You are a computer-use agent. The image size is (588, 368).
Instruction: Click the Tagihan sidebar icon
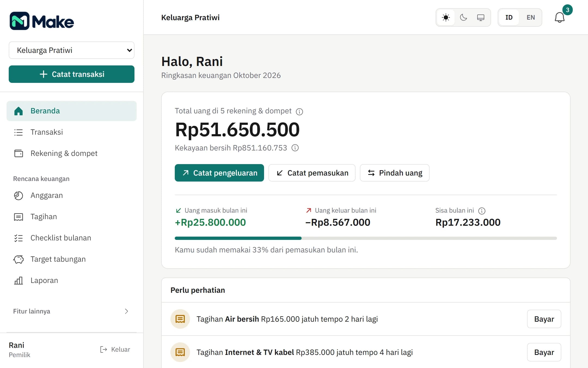(x=19, y=217)
